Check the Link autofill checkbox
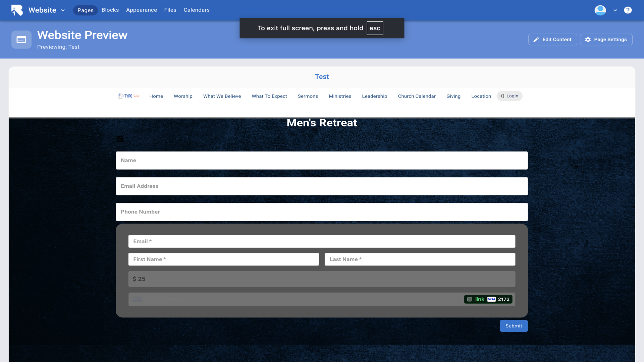This screenshot has width=644, height=362. click(x=470, y=299)
